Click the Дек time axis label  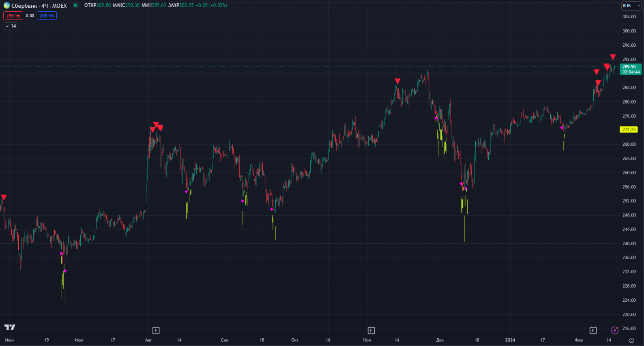[x=440, y=340]
